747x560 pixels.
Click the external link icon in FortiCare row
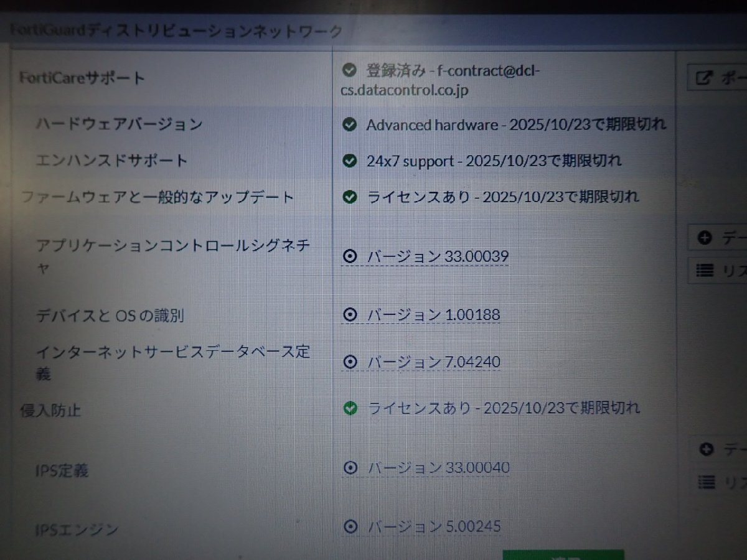point(704,78)
